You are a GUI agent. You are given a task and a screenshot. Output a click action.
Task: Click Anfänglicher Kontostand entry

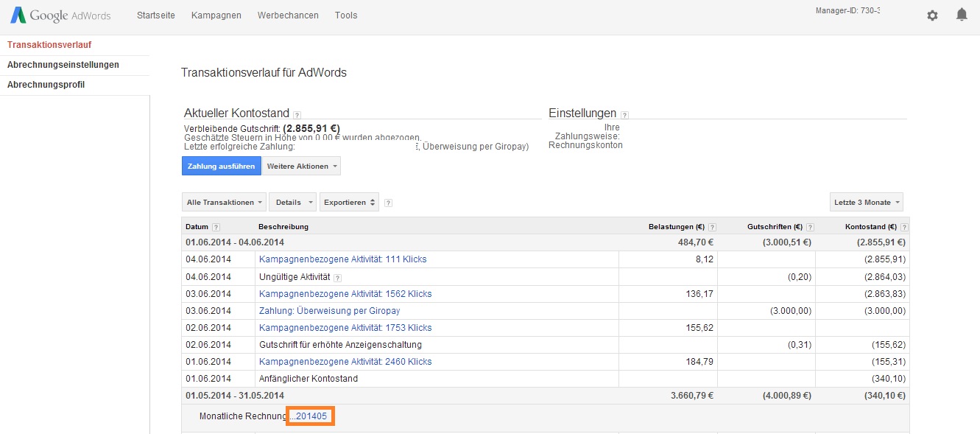click(x=309, y=379)
